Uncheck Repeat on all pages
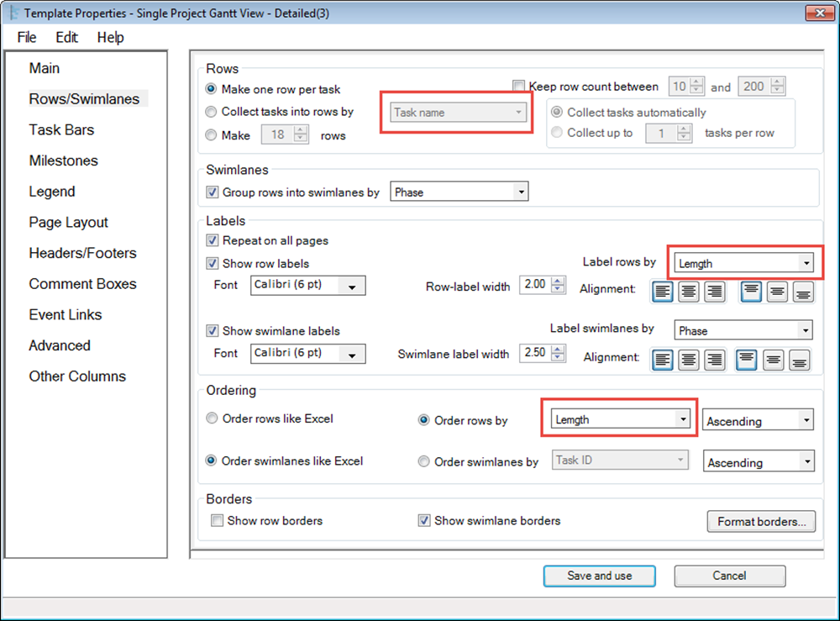 click(x=213, y=240)
